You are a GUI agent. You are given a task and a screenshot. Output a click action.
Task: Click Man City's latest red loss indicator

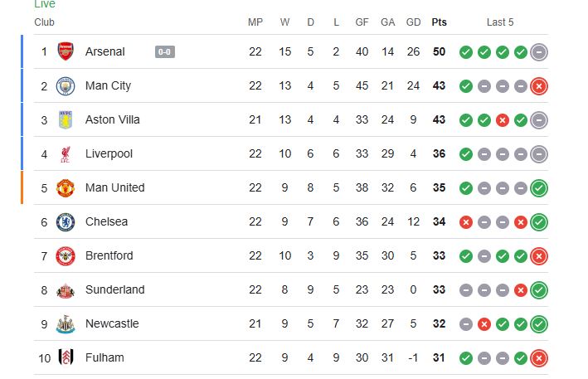point(539,86)
